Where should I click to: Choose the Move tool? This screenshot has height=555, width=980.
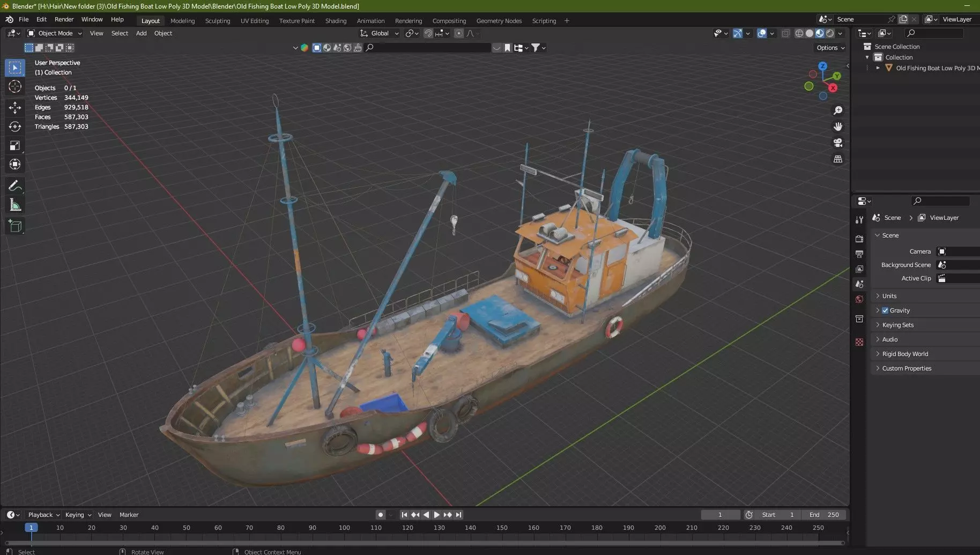15,108
